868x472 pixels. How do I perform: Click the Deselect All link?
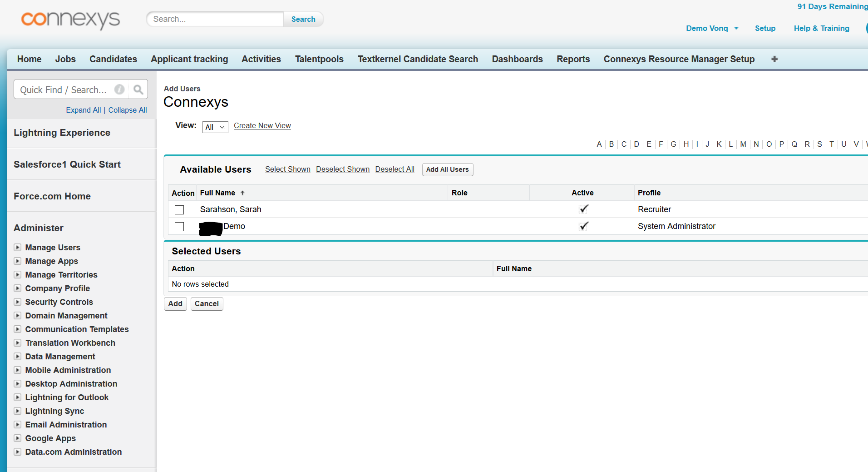coord(395,169)
